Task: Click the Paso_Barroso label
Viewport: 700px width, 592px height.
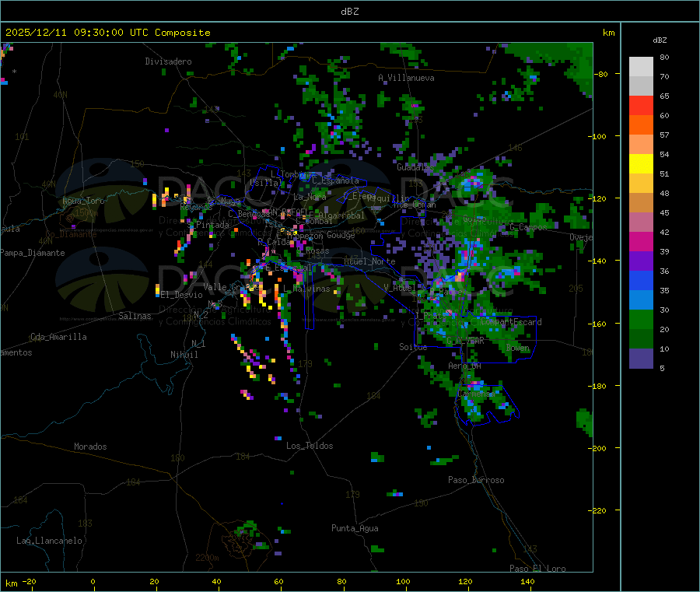Action: [476, 480]
